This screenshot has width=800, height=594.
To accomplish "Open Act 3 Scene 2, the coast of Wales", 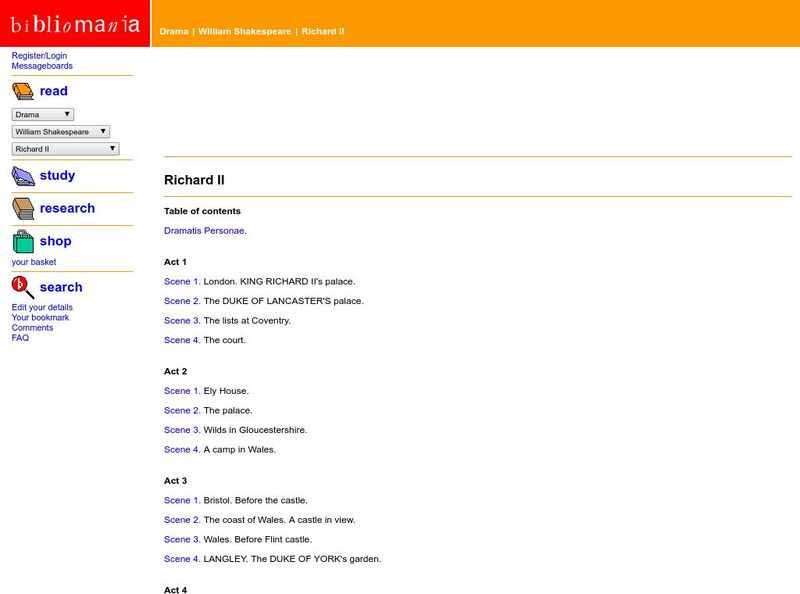I will (x=180, y=519).
